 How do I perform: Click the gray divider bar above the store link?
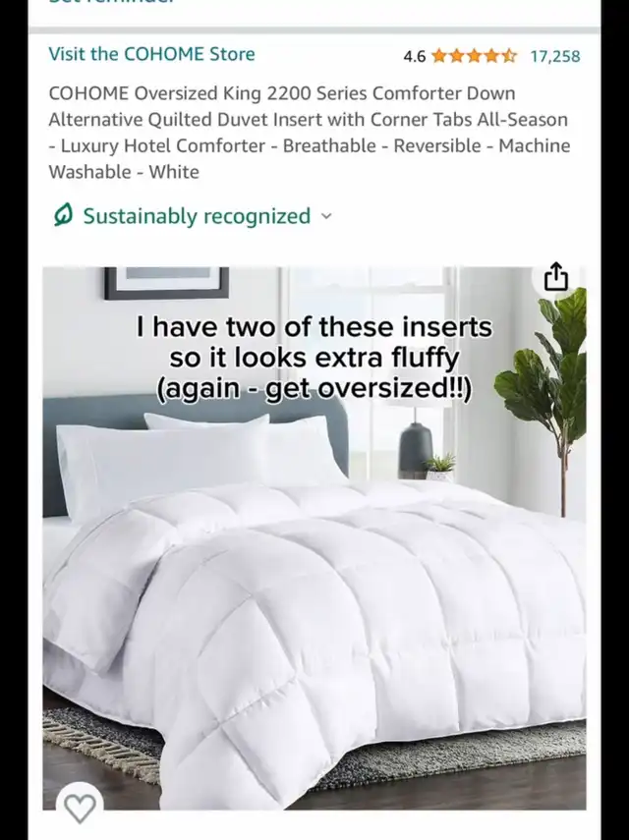pyautogui.click(x=314, y=30)
